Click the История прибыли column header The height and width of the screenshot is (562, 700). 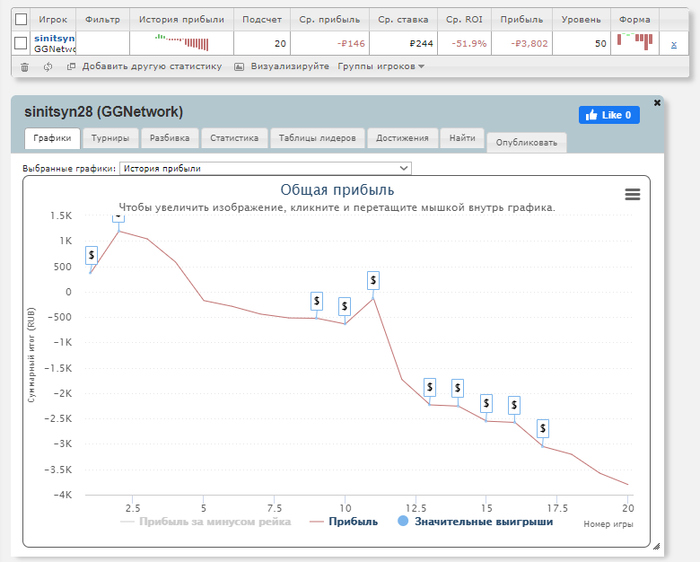pyautogui.click(x=182, y=20)
